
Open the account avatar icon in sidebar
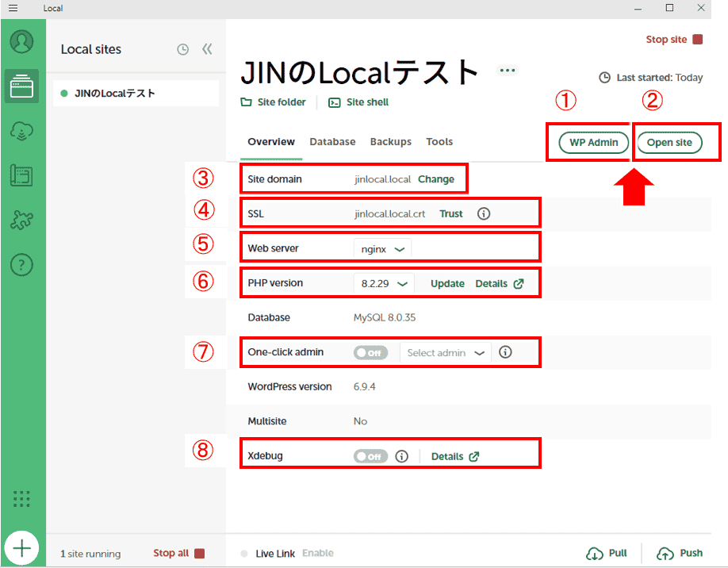[x=22, y=41]
